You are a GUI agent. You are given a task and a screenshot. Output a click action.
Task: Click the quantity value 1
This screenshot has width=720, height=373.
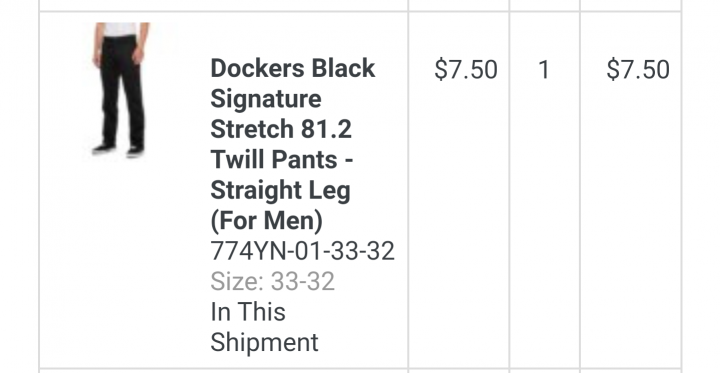pyautogui.click(x=544, y=70)
